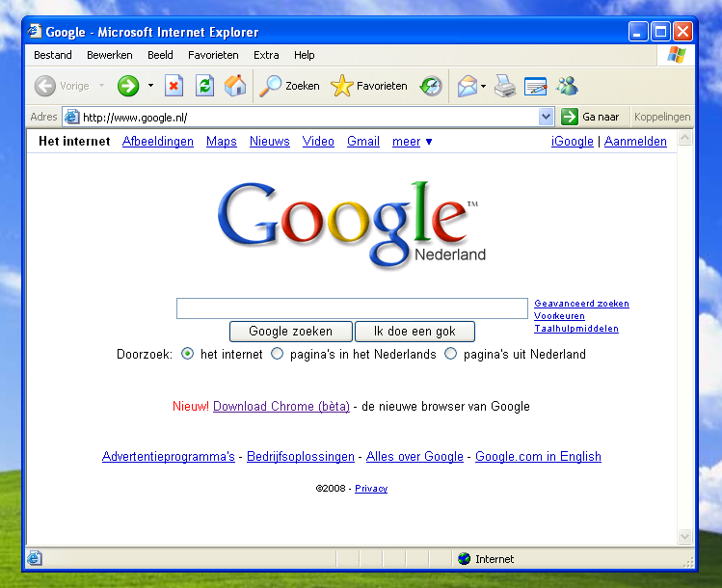Click inside the Google search text field
The width and height of the screenshot is (722, 588).
[x=352, y=308]
